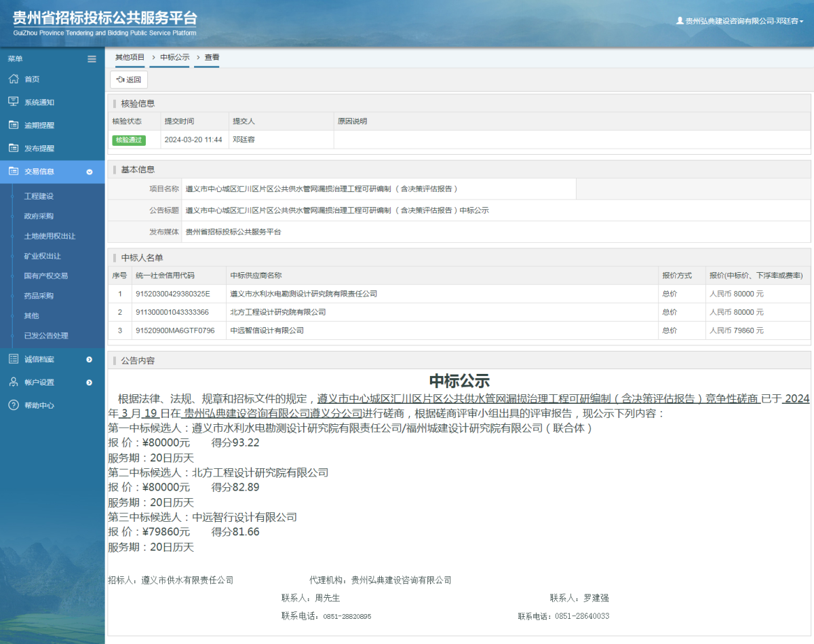Click the 帐户设置 account settings icon
814x644 pixels.
[x=14, y=381]
